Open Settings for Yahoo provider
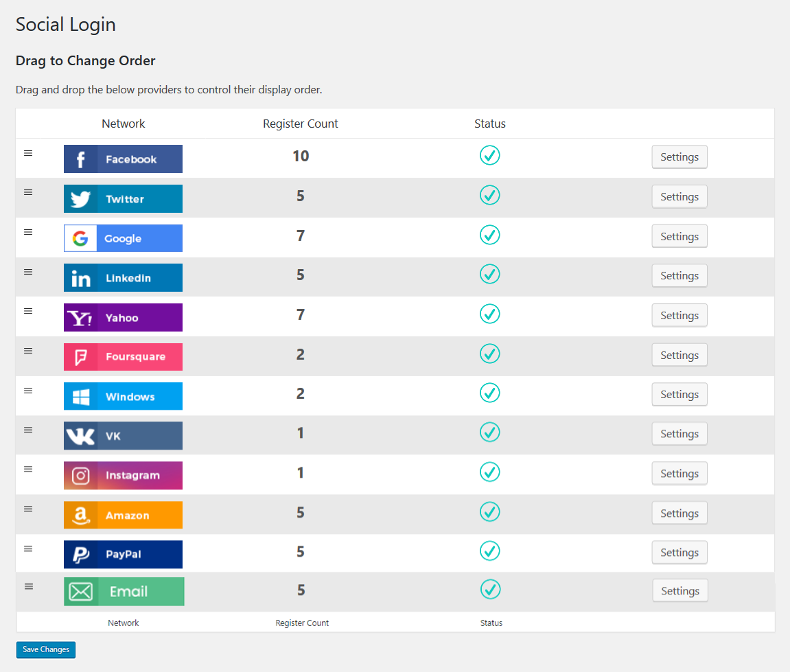 [x=679, y=316]
